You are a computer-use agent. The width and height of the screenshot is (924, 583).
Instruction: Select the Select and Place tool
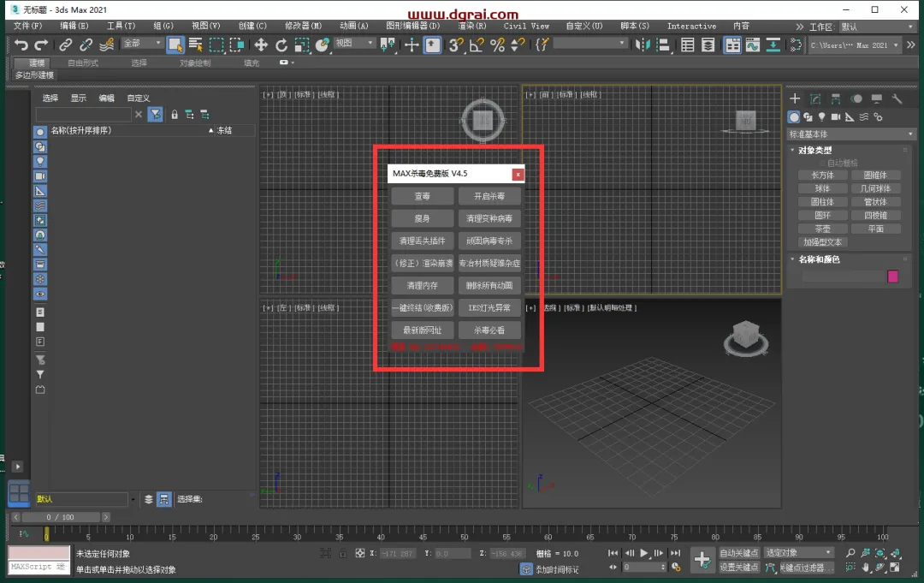pyautogui.click(x=323, y=45)
